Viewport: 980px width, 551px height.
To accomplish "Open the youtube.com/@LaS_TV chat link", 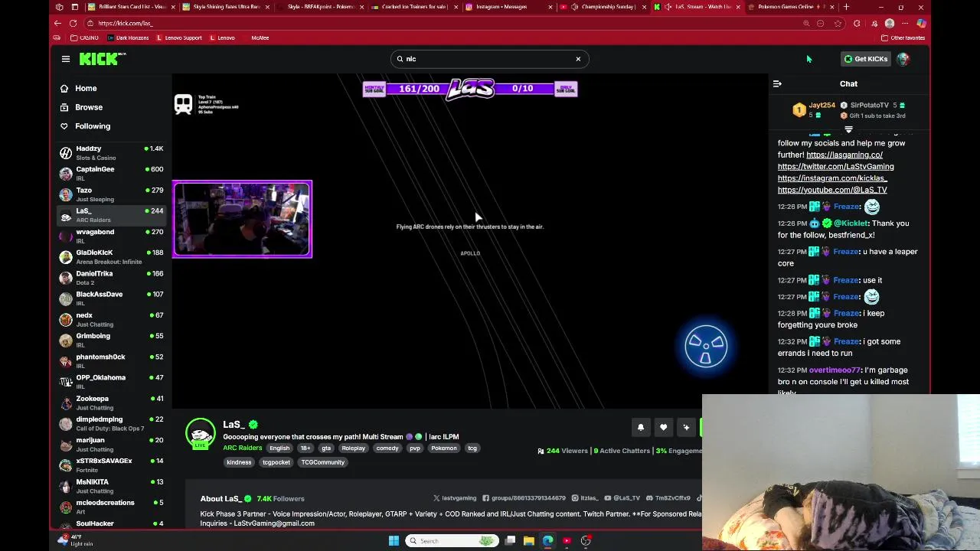I will pyautogui.click(x=832, y=190).
